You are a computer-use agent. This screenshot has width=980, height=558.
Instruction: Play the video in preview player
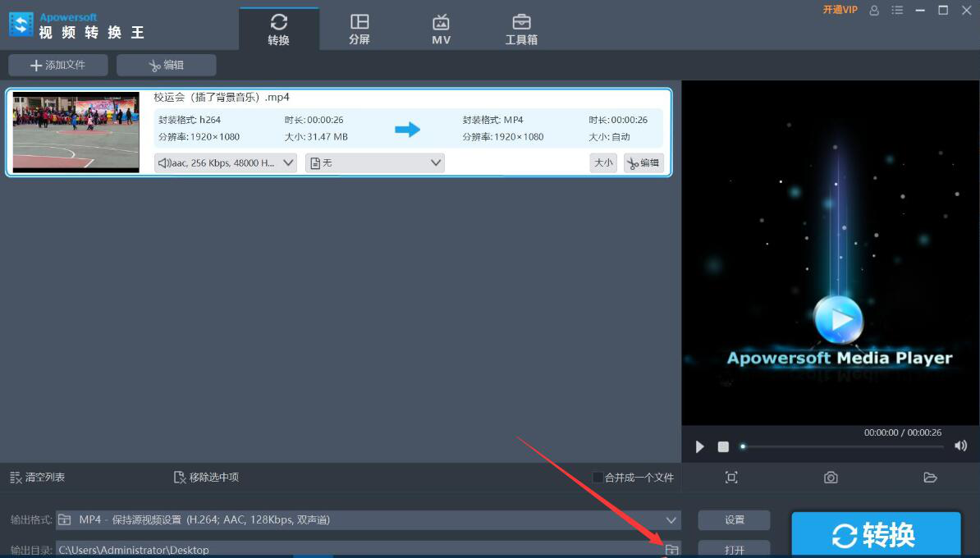699,446
